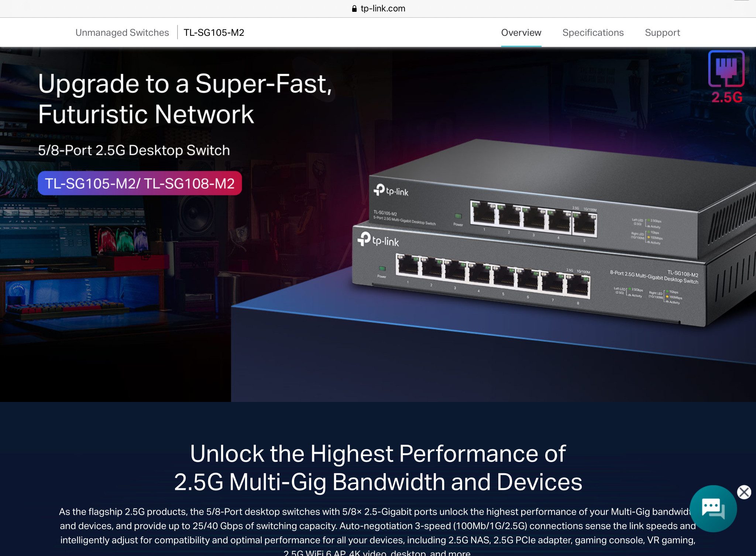Select the Overview tab
The width and height of the screenshot is (756, 556).
click(521, 33)
